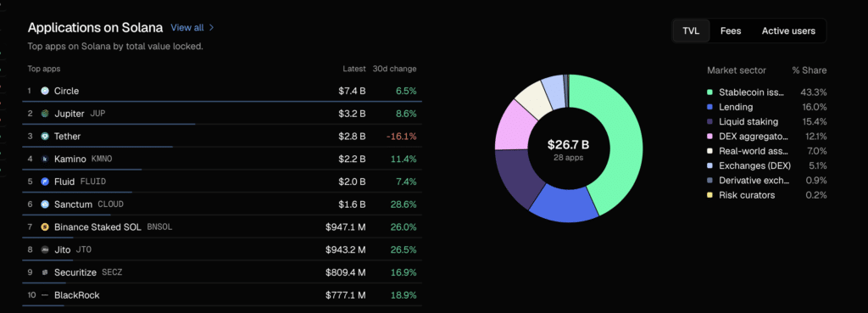868x313 pixels.
Task: Open the Sanctum app name
Action: (x=73, y=204)
